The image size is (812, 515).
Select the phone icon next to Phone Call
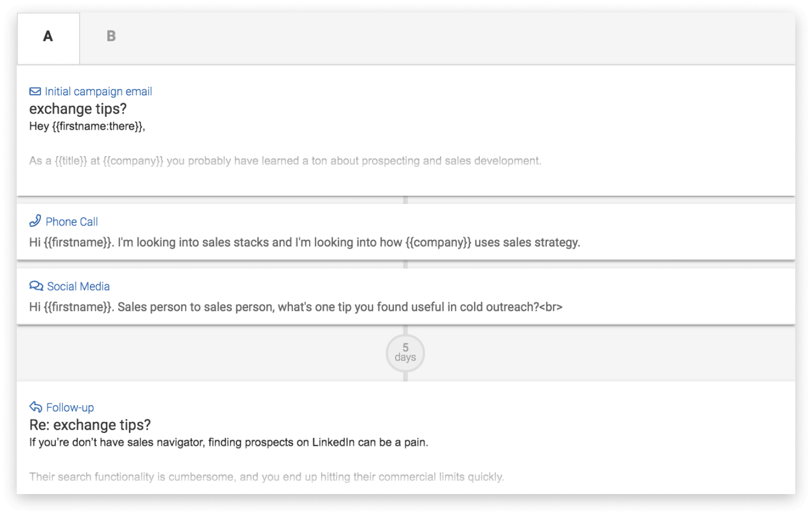pyautogui.click(x=35, y=221)
